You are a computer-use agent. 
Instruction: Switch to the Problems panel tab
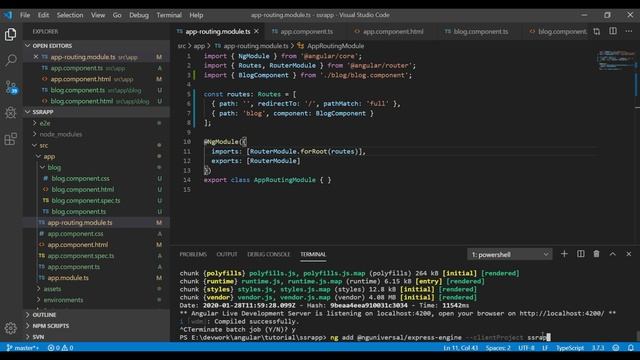193,254
